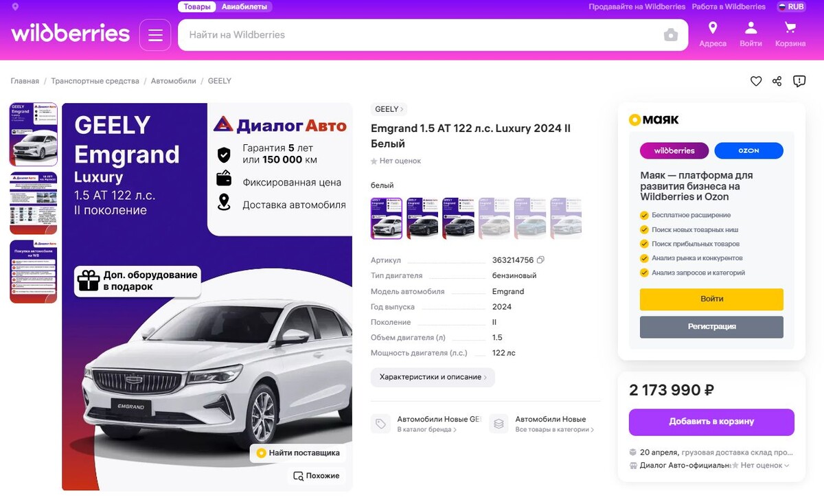The image size is (824, 504).
Task: Open the RUB currency selector
Action: [x=791, y=7]
